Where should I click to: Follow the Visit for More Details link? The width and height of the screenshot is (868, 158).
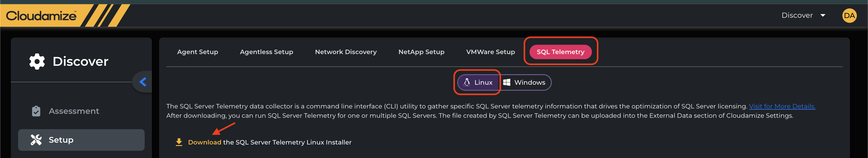782,106
